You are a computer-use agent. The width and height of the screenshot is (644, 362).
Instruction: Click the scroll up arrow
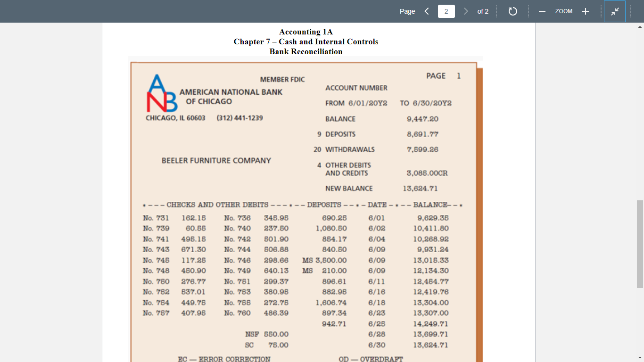pyautogui.click(x=640, y=26)
